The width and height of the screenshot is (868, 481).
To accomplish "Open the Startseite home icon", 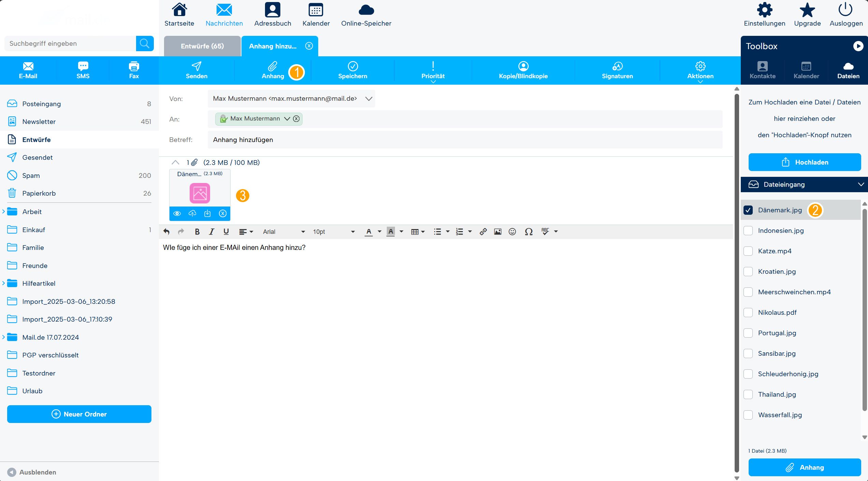I will click(x=179, y=10).
